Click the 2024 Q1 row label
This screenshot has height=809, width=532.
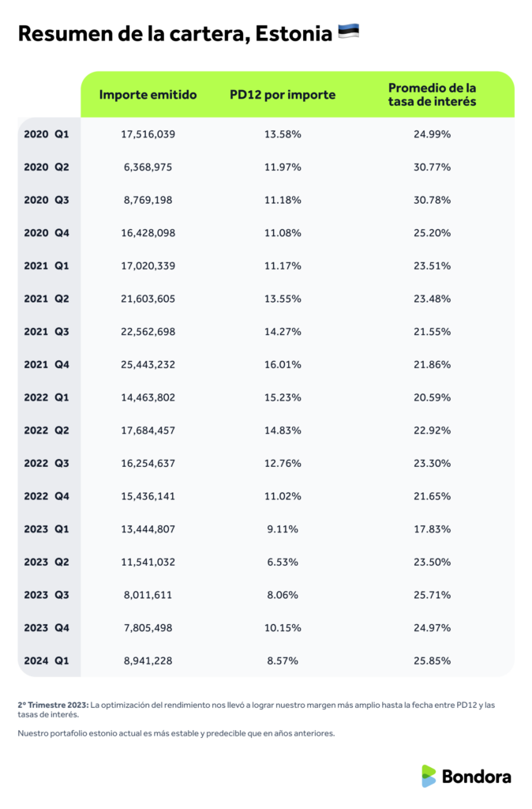click(x=47, y=660)
